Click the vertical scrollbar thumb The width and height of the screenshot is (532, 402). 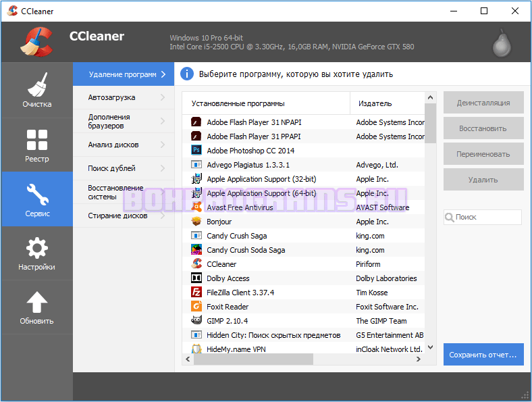tap(430, 123)
